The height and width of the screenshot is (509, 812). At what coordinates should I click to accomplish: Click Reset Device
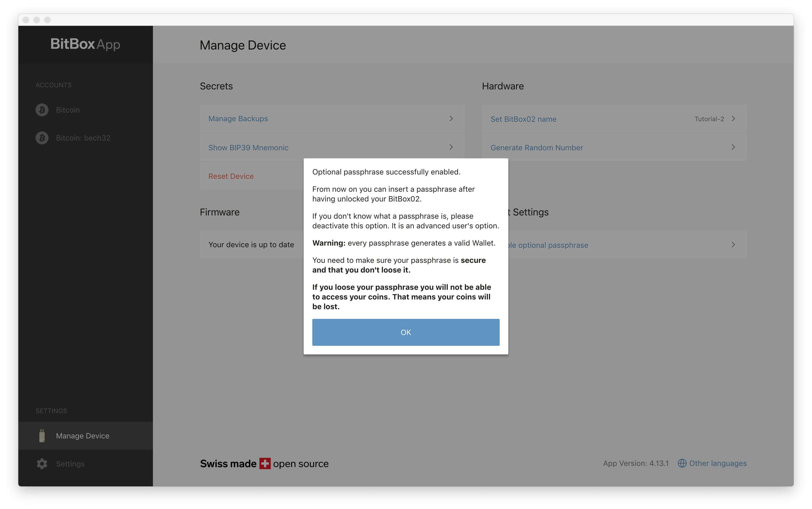231,176
